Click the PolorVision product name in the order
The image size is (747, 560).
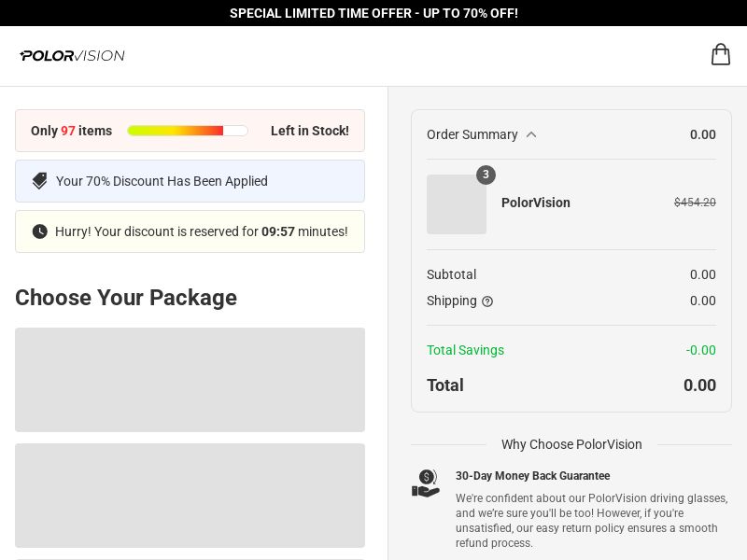(535, 203)
